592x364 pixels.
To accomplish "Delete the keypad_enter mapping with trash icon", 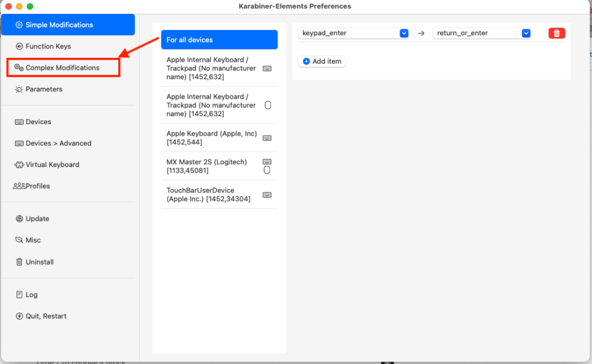I will (x=556, y=34).
